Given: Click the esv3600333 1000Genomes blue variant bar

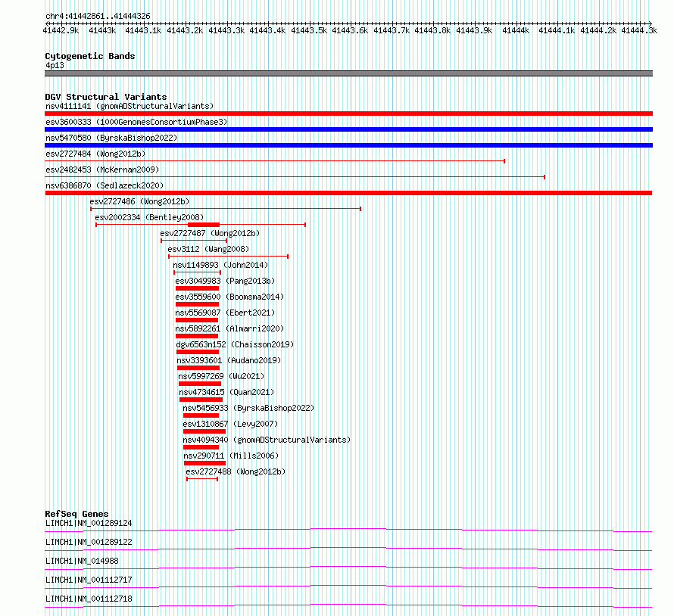Looking at the screenshot, I should [x=348, y=129].
